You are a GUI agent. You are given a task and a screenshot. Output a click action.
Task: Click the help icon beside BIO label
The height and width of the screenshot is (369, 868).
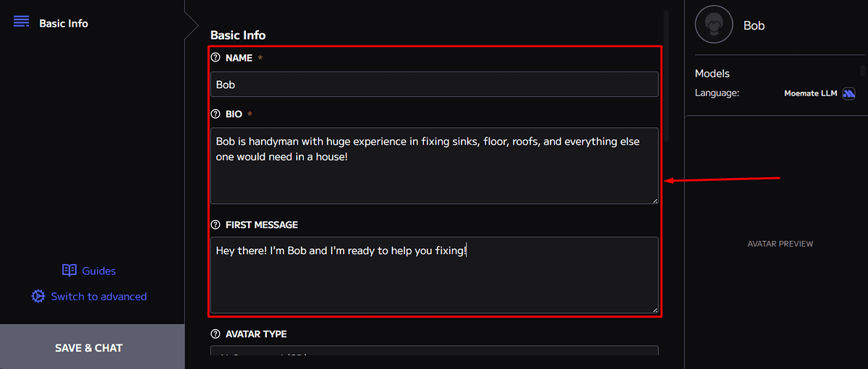pos(216,114)
